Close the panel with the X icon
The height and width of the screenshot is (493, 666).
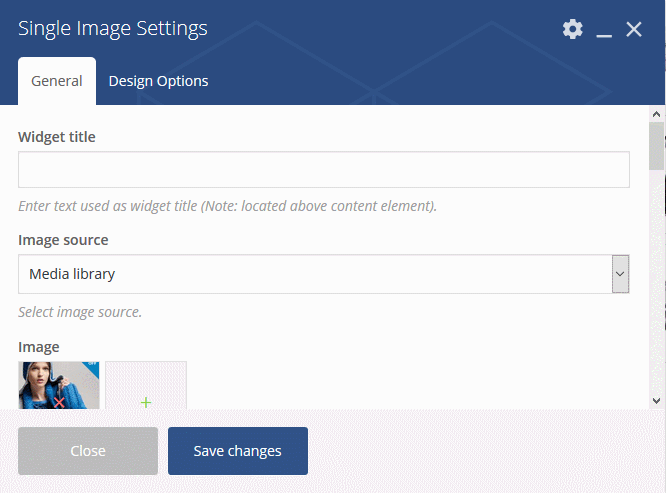[634, 29]
